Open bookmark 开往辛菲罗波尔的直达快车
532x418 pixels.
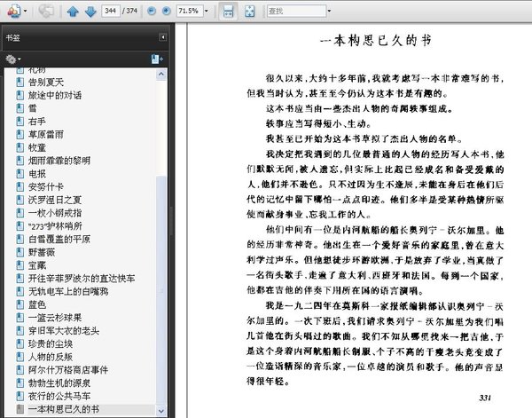(82, 279)
